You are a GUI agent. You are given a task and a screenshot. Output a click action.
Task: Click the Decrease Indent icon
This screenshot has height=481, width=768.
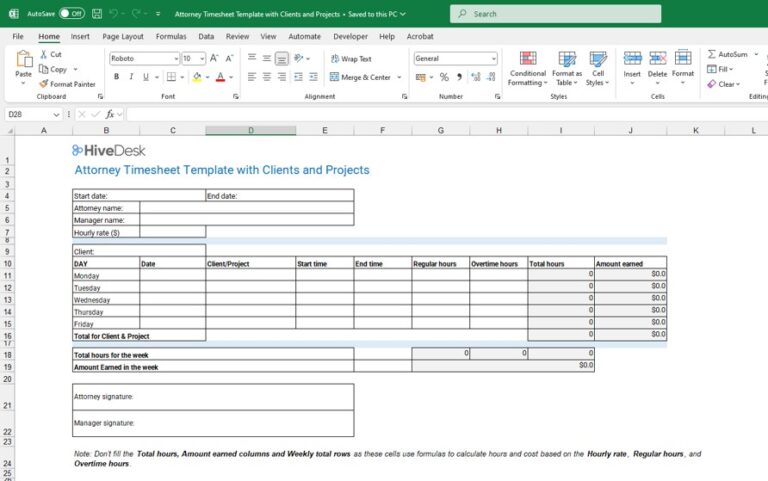(298, 77)
